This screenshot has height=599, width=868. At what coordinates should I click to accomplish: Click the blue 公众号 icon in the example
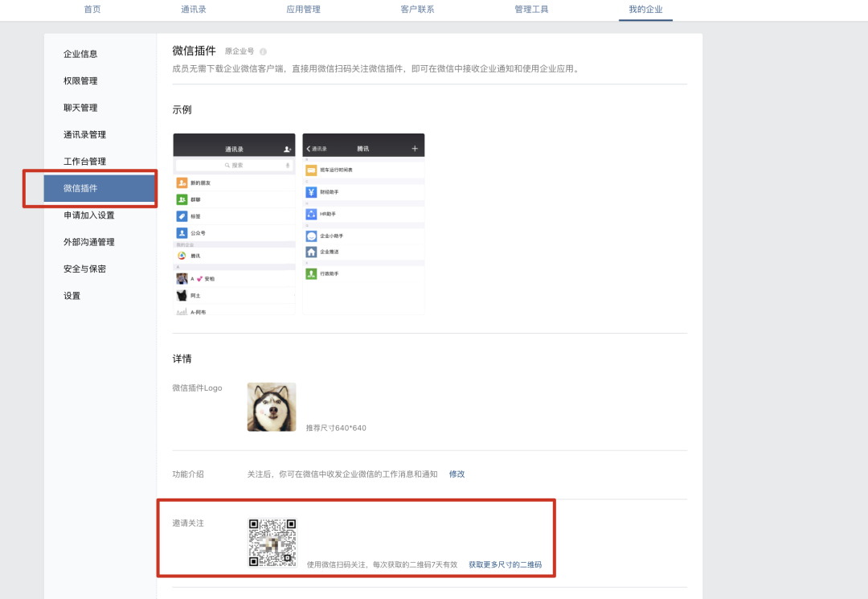[182, 233]
